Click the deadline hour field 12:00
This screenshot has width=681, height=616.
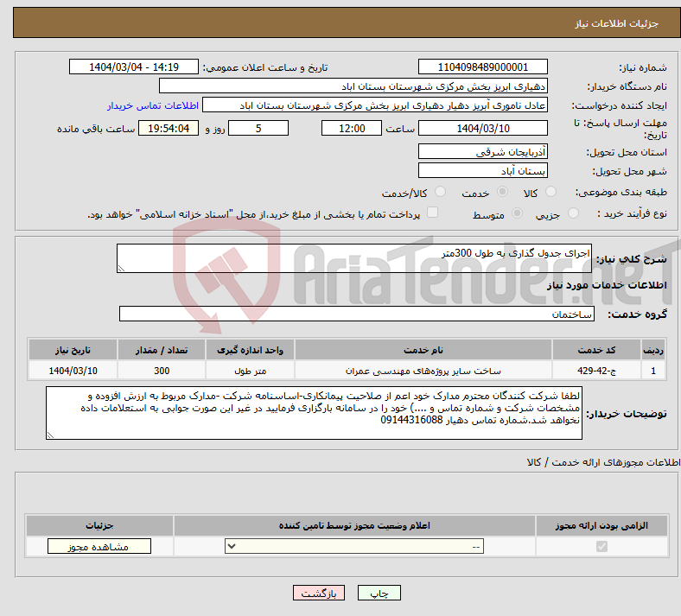click(x=352, y=128)
